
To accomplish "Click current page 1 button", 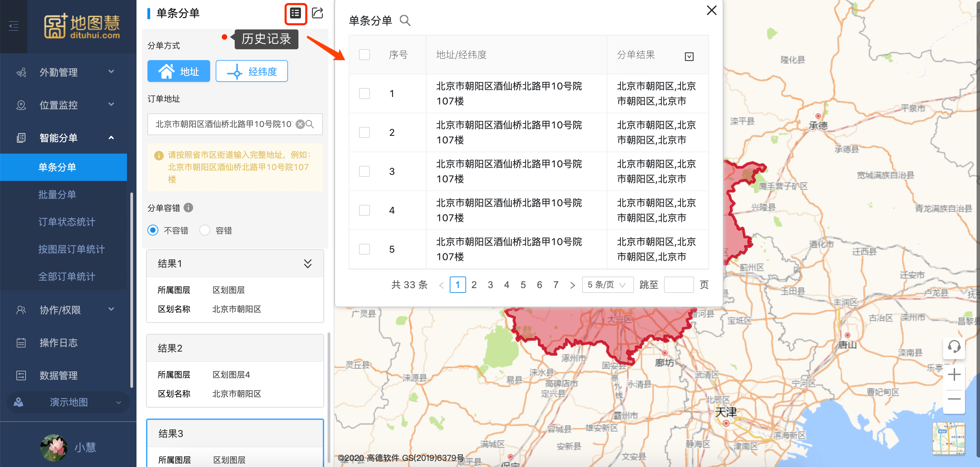I will [458, 285].
